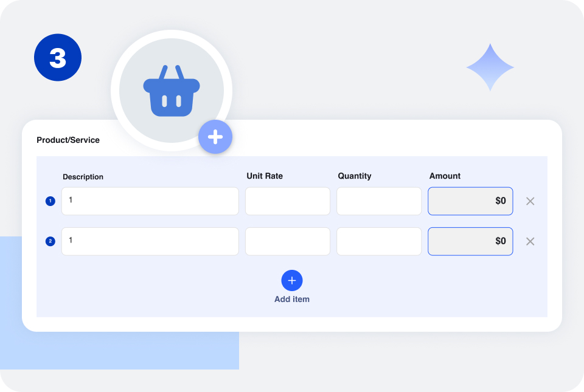Focus the Unit Rate field in row 2
The width and height of the screenshot is (584, 392).
tap(288, 241)
